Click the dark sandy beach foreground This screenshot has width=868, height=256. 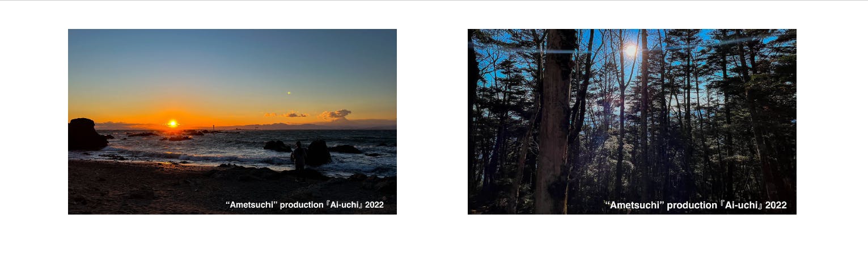[x=170, y=190]
